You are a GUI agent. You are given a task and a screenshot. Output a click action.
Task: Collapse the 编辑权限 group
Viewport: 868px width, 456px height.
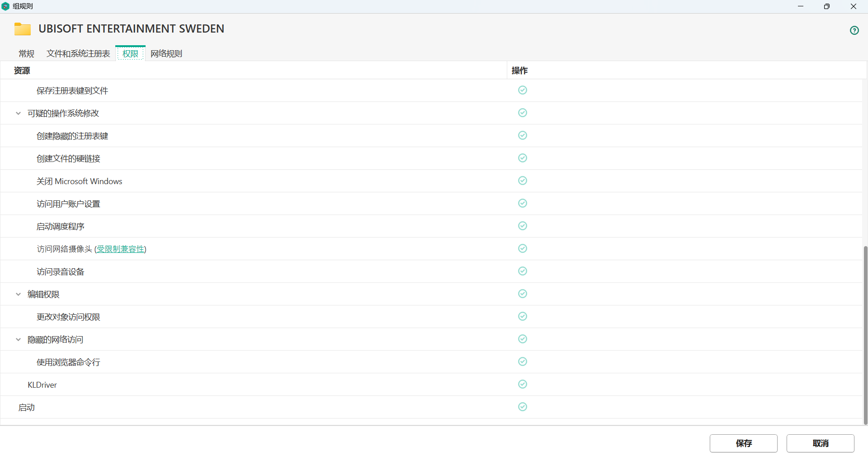pos(18,294)
